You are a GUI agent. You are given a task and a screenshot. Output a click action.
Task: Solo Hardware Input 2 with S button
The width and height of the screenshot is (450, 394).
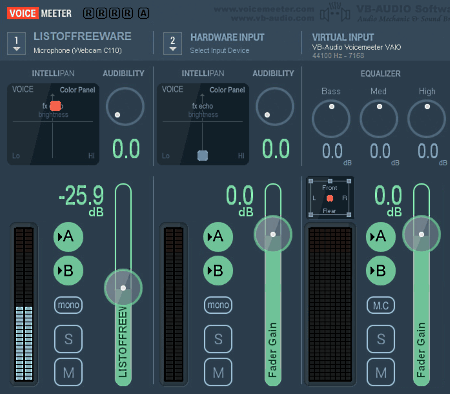coord(218,339)
